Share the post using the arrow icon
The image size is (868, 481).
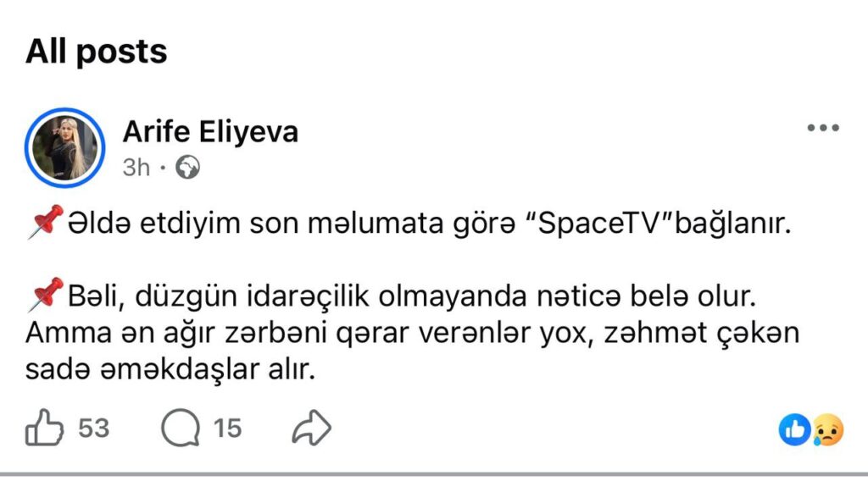click(310, 429)
